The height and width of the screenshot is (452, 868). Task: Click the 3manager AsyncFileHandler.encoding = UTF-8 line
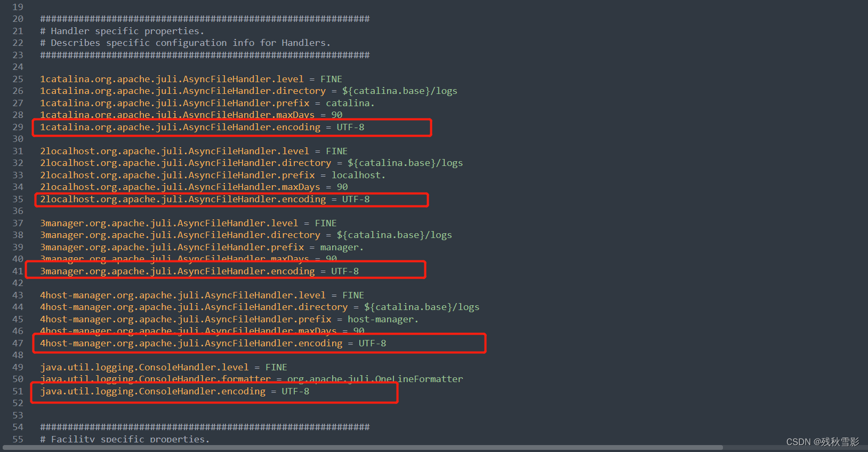[199, 271]
